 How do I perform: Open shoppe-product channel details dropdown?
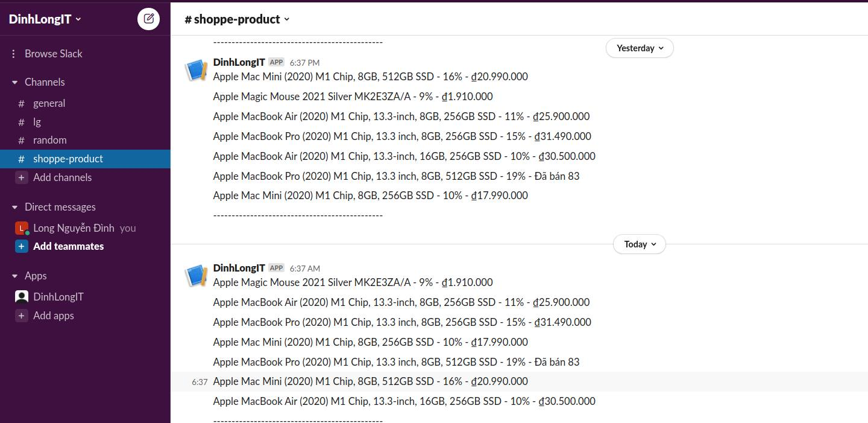click(237, 19)
